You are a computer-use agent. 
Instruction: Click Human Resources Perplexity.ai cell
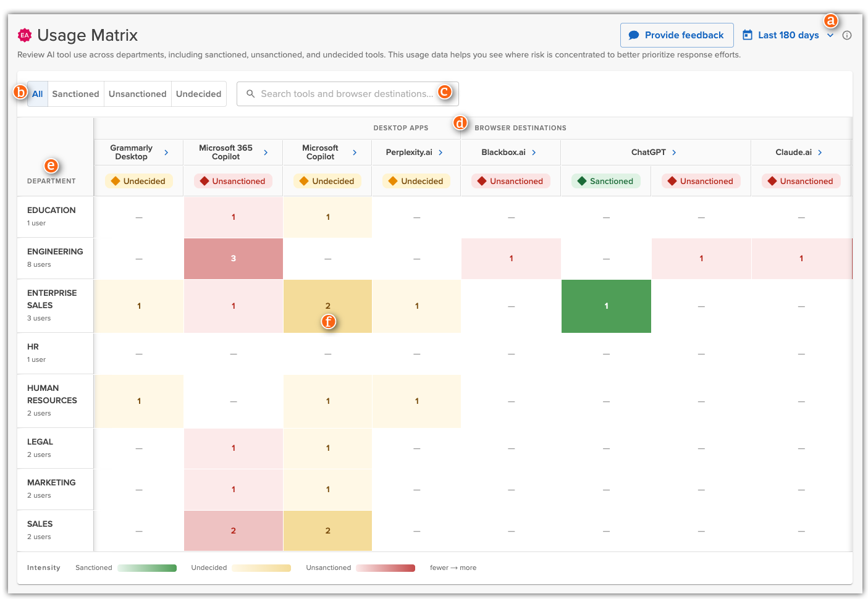point(416,401)
